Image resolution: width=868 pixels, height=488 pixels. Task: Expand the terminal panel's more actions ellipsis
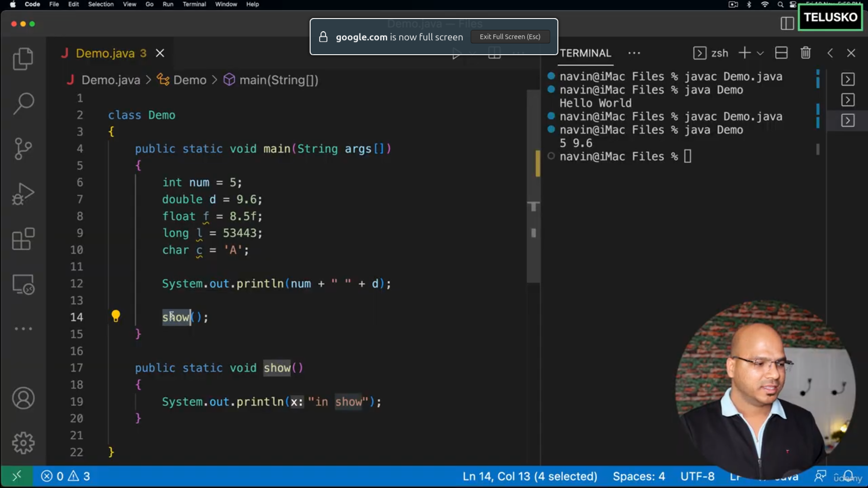point(634,53)
